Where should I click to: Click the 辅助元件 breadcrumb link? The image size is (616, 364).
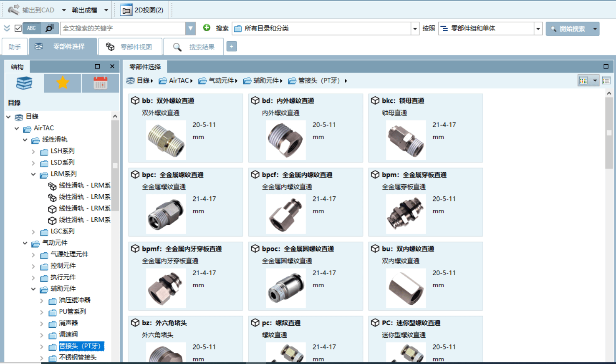266,80
